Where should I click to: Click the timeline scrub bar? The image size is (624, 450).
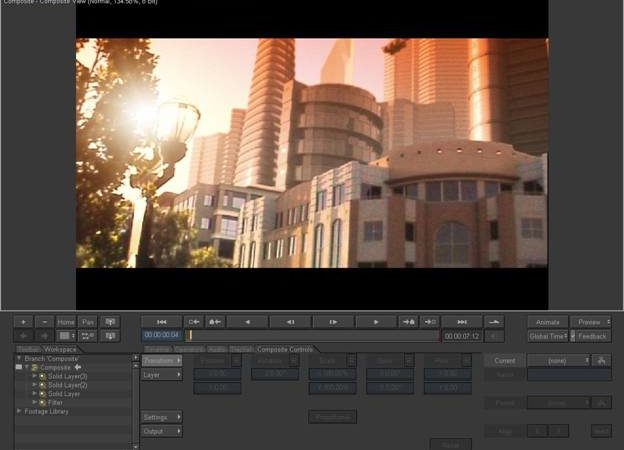click(312, 336)
